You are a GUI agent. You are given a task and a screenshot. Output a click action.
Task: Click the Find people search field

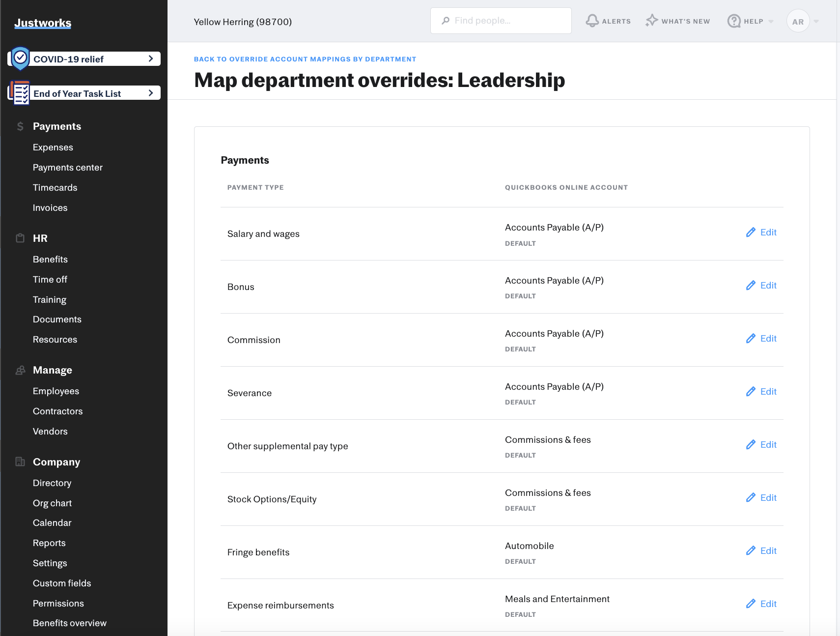(x=501, y=21)
